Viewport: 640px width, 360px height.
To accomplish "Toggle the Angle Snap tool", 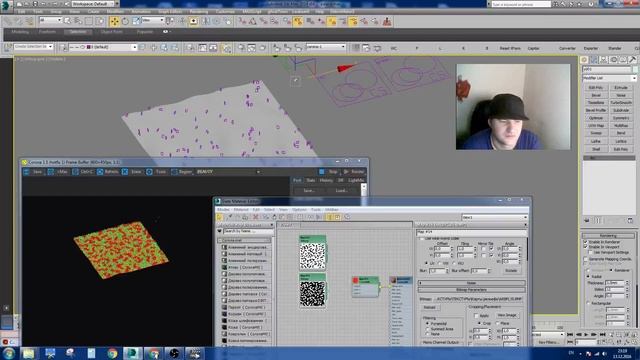I will (253, 21).
